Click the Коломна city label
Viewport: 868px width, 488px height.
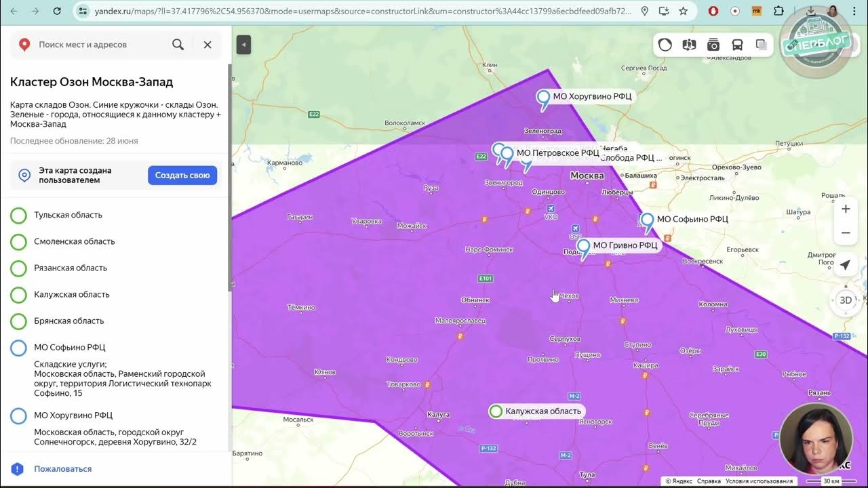click(713, 304)
